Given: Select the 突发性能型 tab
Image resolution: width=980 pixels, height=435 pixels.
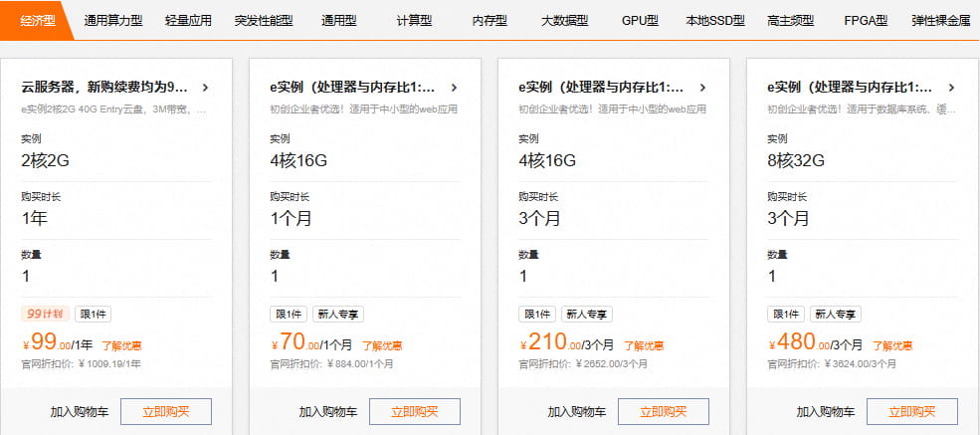Looking at the screenshot, I should click(x=264, y=20).
